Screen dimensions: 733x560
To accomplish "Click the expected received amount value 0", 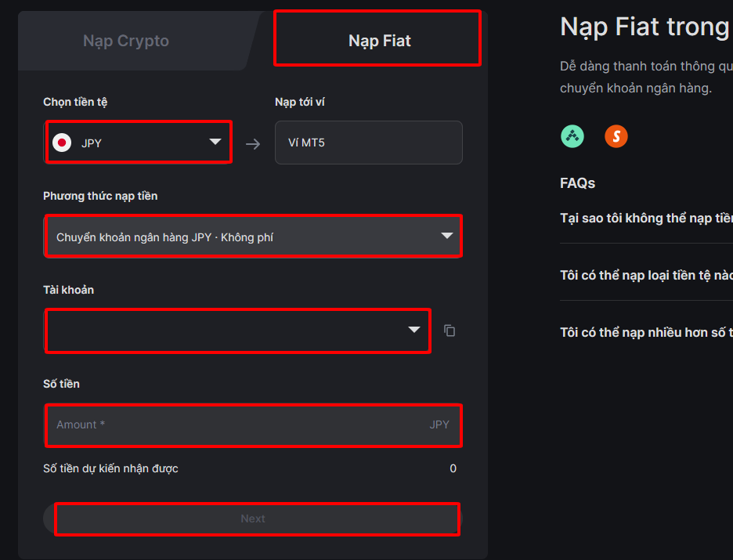I will [453, 468].
